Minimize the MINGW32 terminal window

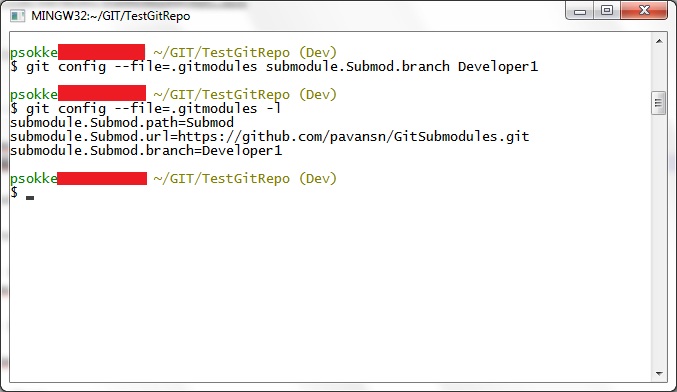(580, 11)
